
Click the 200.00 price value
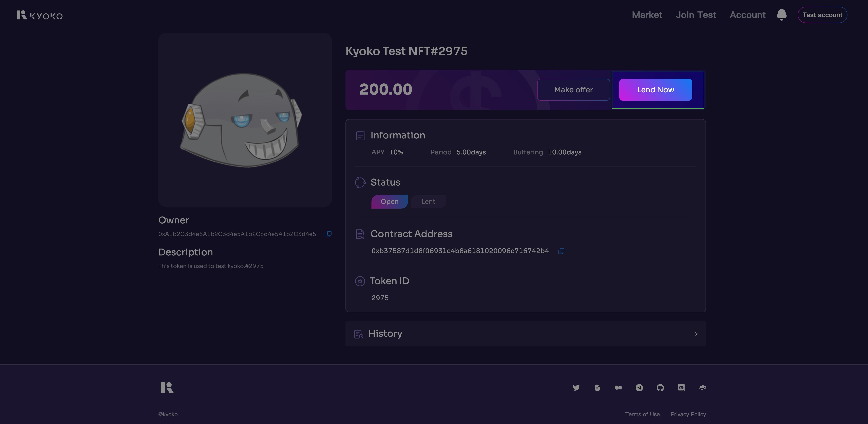coord(386,89)
